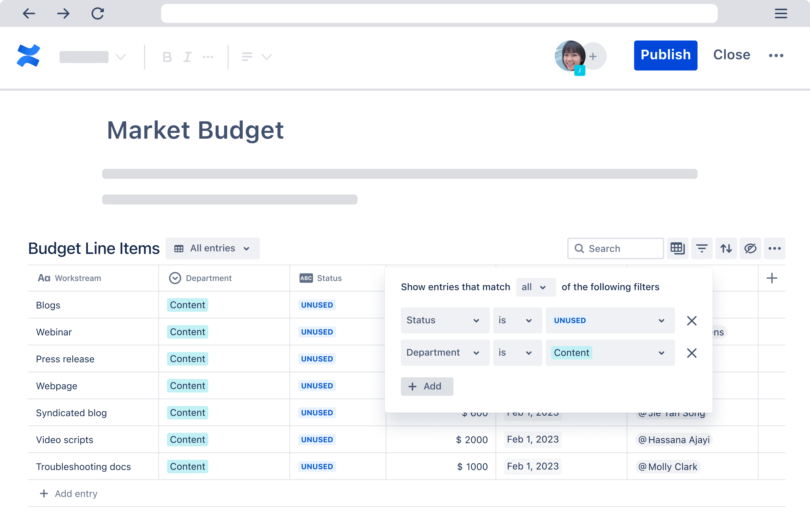The image size is (810, 532).
Task: Click the add collaborator plus icon near the avatar
Action: click(x=593, y=56)
